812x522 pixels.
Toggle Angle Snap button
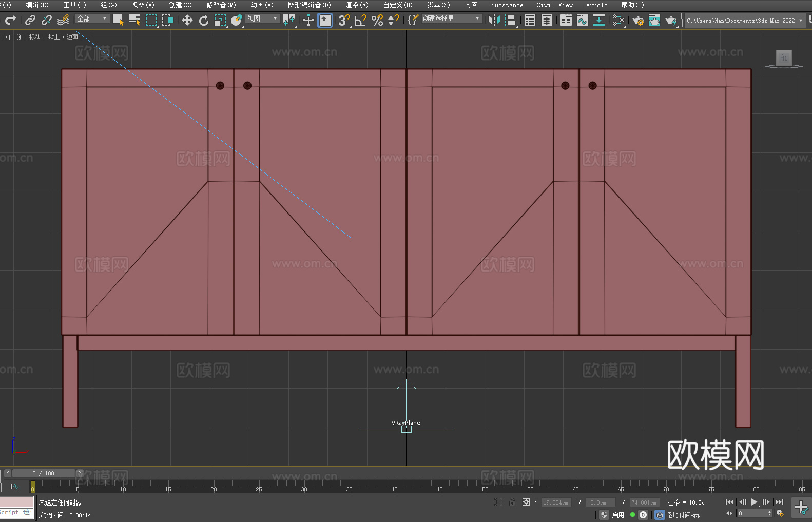click(361, 20)
